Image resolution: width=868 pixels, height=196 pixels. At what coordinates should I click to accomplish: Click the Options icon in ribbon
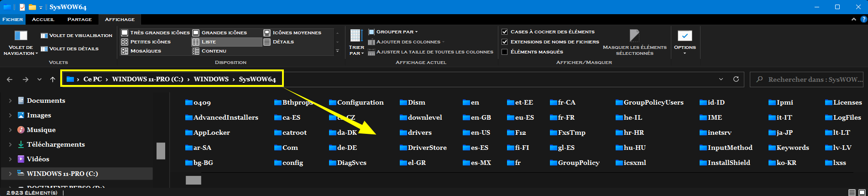point(685,36)
